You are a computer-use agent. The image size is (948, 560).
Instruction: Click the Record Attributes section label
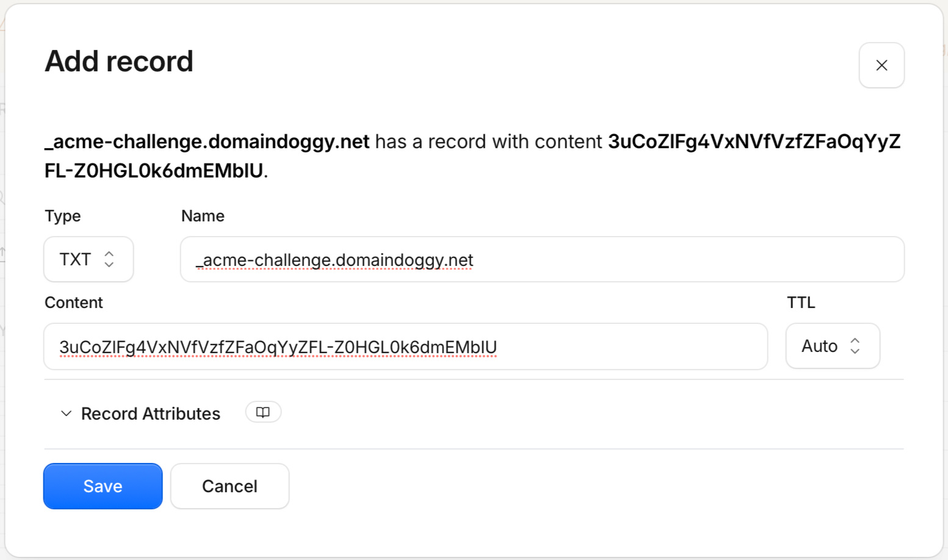[x=151, y=414]
